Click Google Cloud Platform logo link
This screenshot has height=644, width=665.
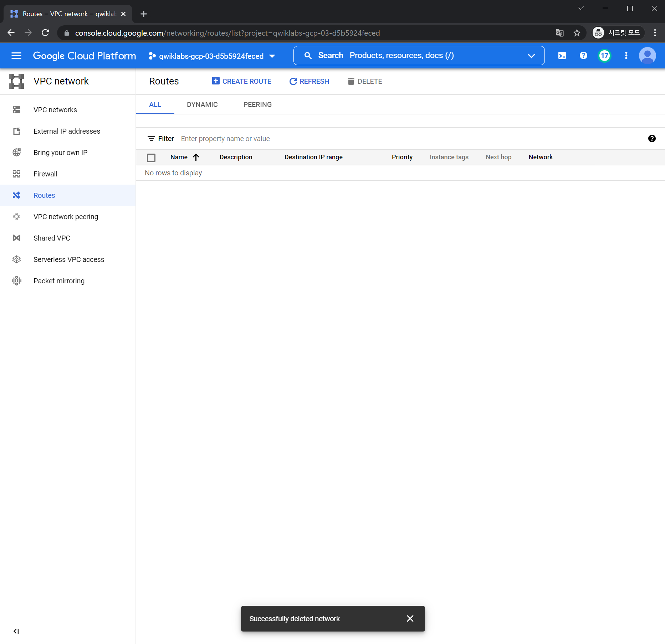85,56
